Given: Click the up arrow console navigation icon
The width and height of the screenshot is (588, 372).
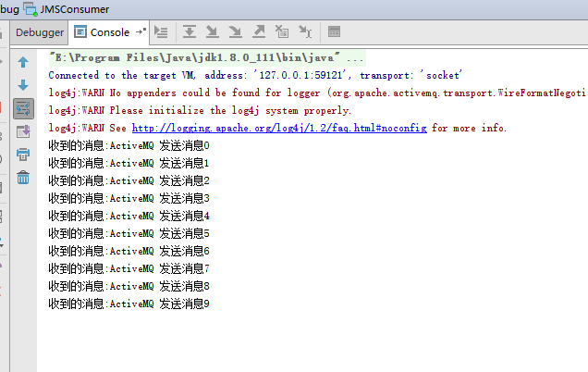Looking at the screenshot, I should click(x=23, y=62).
